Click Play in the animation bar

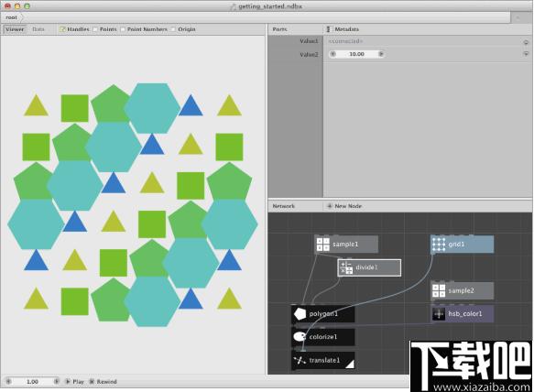tap(75, 381)
